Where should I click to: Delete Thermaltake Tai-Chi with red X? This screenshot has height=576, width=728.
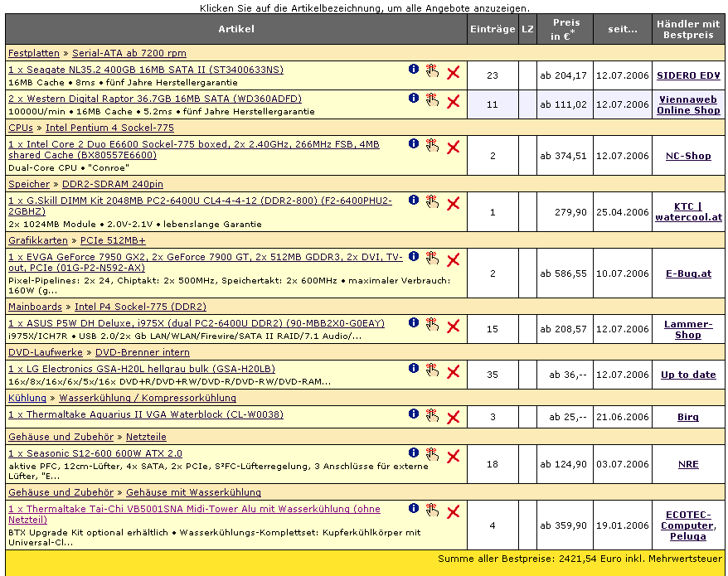pos(454,512)
